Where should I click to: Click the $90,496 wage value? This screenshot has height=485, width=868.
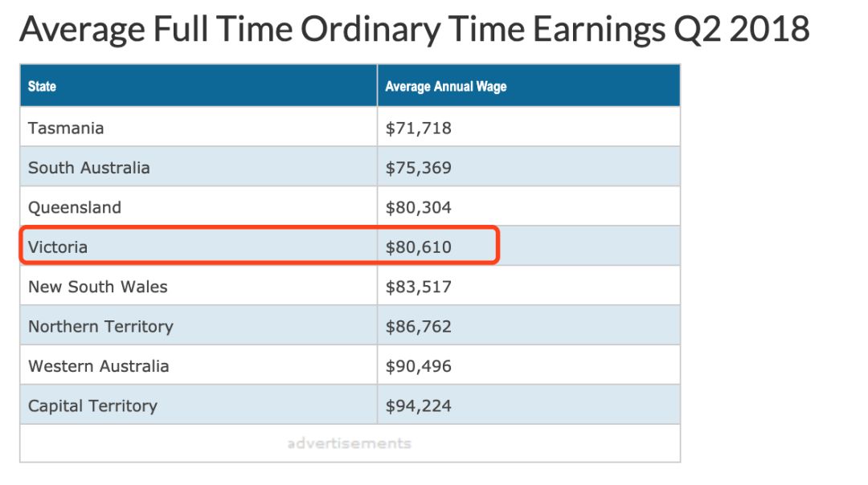[x=419, y=367]
